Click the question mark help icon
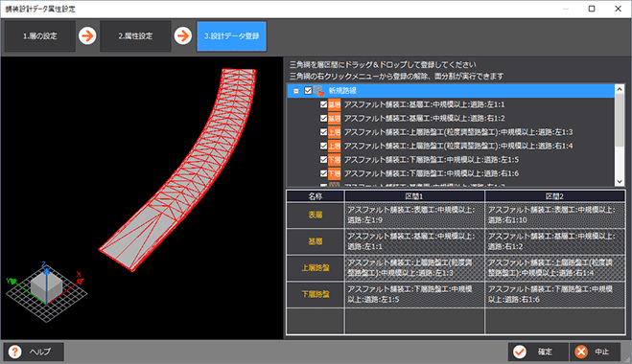The height and width of the screenshot is (364, 632). pyautogui.click(x=15, y=352)
